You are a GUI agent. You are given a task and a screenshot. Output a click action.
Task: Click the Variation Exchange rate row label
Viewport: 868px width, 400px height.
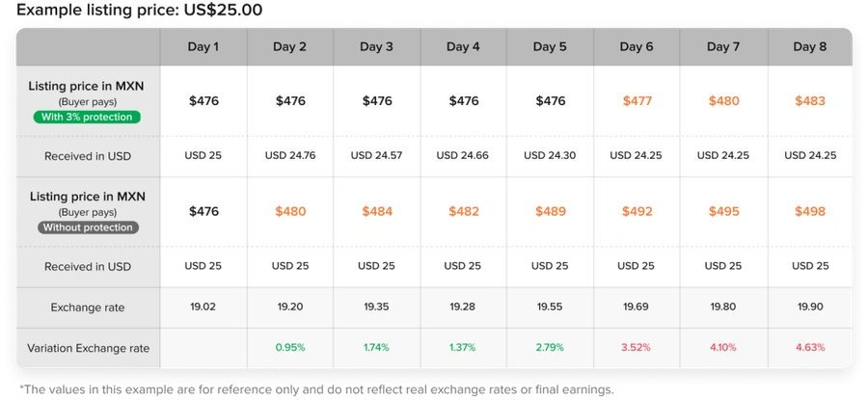88,349
